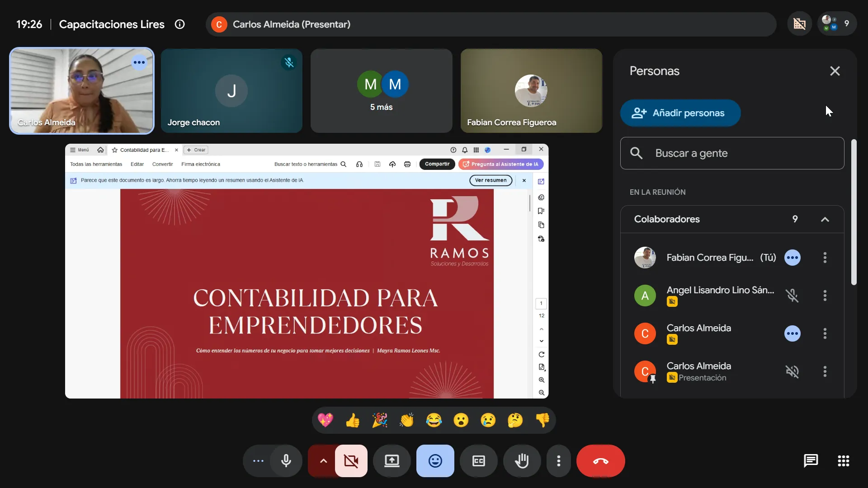Open the 5 más participants tile
This screenshot has width=868, height=488.
click(x=382, y=91)
